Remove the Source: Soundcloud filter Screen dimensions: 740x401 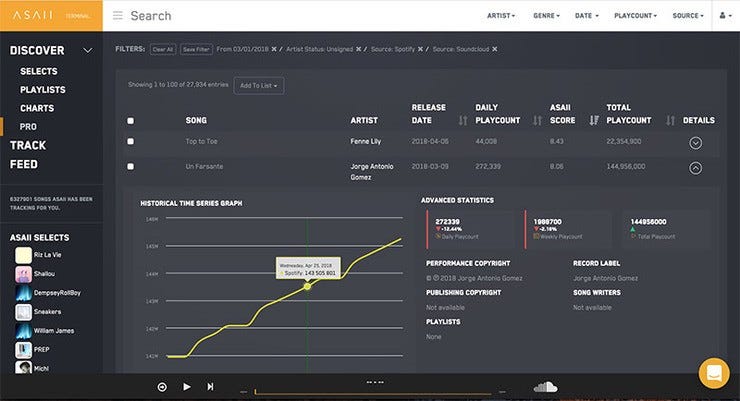(x=495, y=49)
